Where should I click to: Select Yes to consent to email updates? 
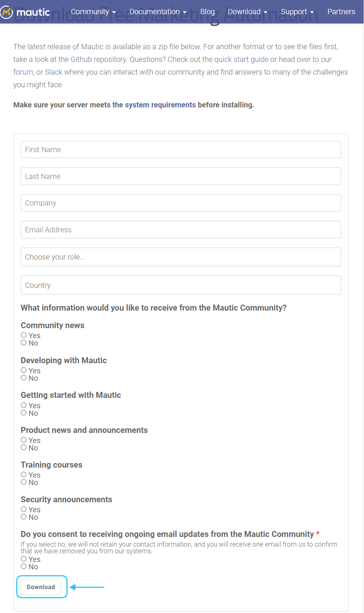(x=23, y=558)
